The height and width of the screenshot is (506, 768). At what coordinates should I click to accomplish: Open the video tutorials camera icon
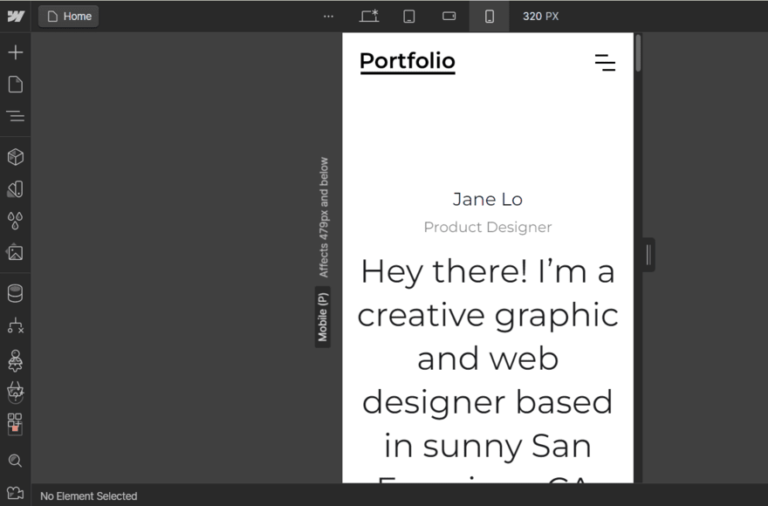point(15,493)
